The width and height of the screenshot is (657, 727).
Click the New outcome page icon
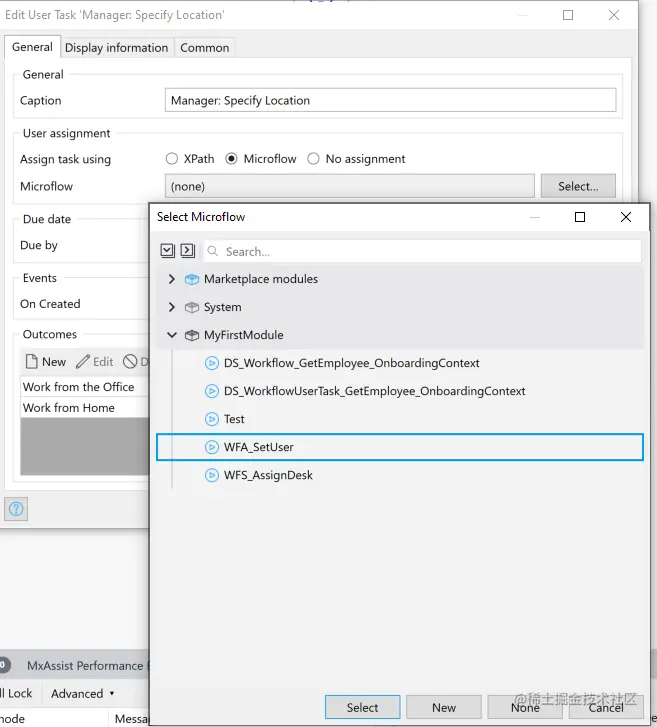[x=32, y=362]
